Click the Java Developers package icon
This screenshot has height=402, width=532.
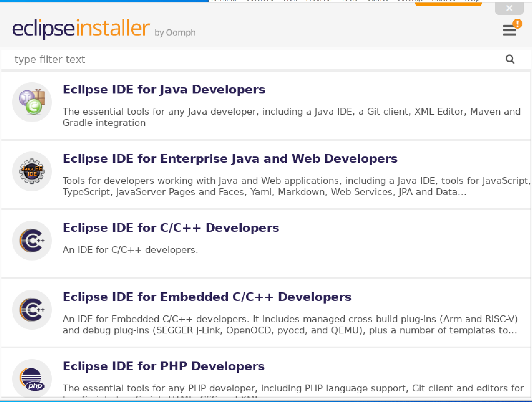pyautogui.click(x=32, y=102)
